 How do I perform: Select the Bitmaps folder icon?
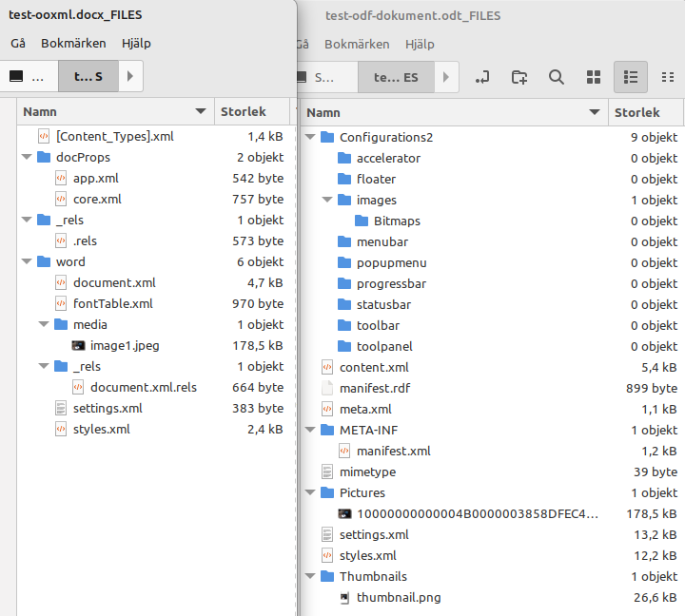[x=362, y=221]
